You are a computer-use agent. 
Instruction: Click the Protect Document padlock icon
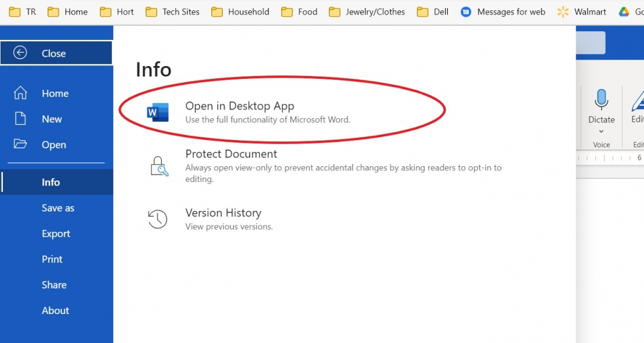coord(158,166)
